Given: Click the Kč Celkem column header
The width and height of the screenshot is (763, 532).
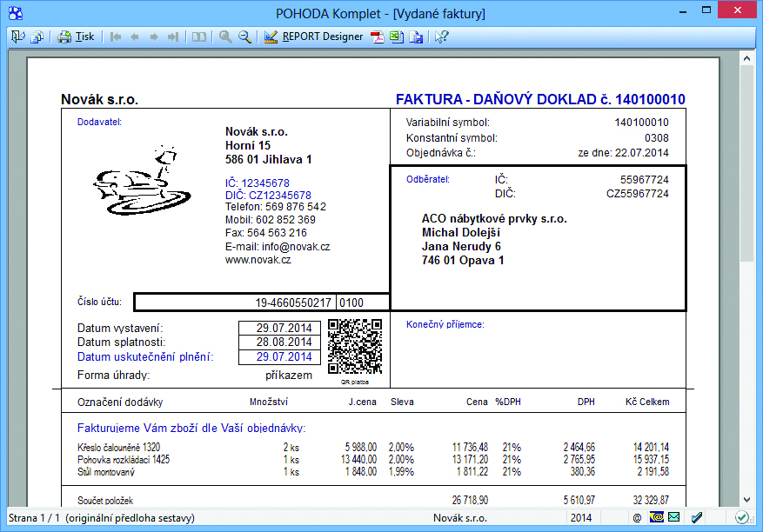Looking at the screenshot, I should [647, 402].
